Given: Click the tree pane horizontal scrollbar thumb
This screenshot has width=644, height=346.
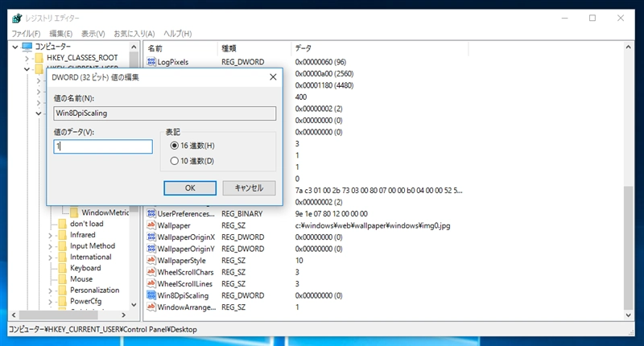Looking at the screenshot, I should tap(58, 315).
